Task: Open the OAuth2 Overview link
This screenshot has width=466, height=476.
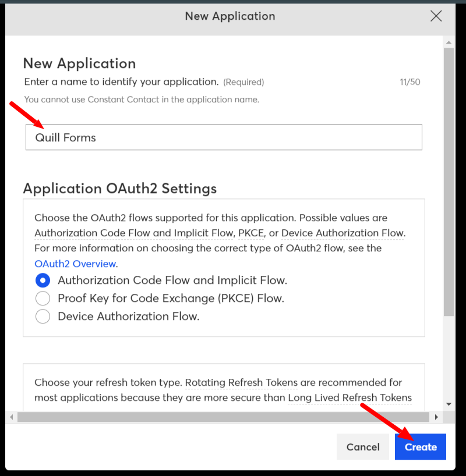Action: pyautogui.click(x=75, y=264)
